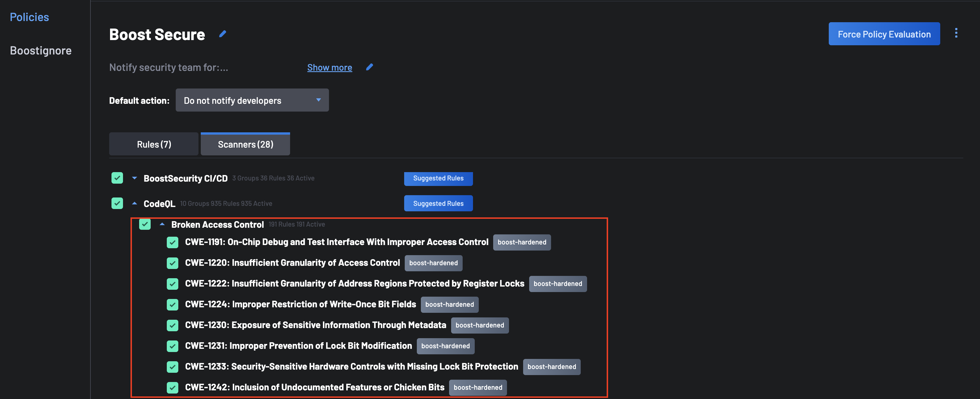Click '3 Groups 36 Rules 36 Active' summary
Viewport: 980px width, 399px height.
point(273,178)
